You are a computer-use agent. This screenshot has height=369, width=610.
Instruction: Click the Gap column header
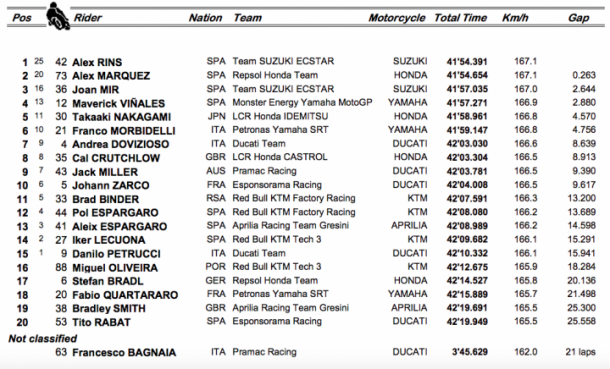tap(578, 18)
